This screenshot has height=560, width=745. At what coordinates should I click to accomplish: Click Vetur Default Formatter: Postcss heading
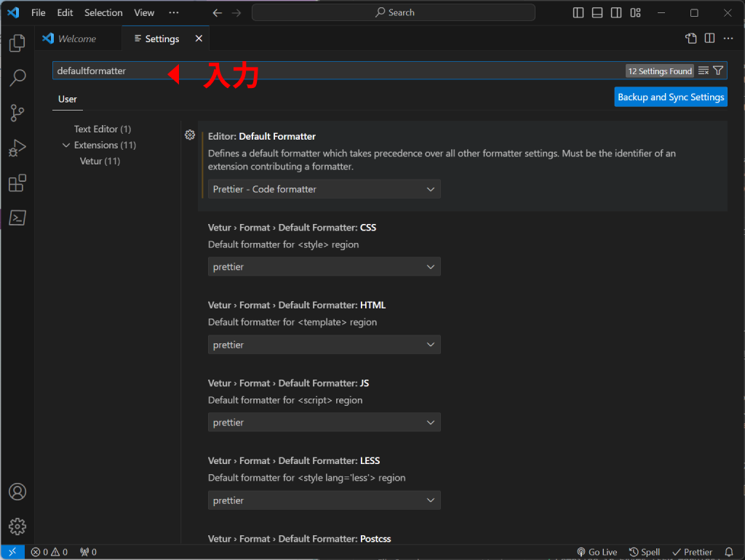[299, 539]
